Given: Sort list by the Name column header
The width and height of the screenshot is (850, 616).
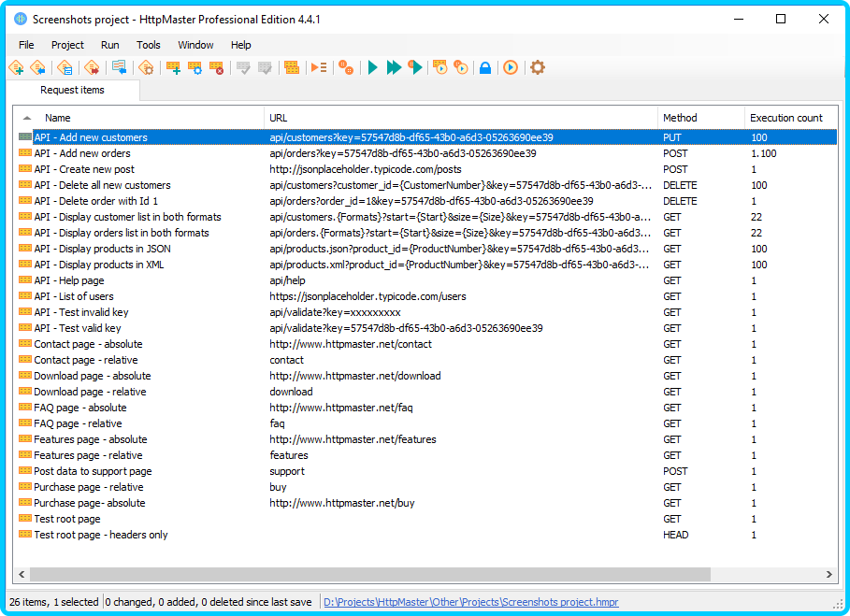Looking at the screenshot, I should click(58, 118).
